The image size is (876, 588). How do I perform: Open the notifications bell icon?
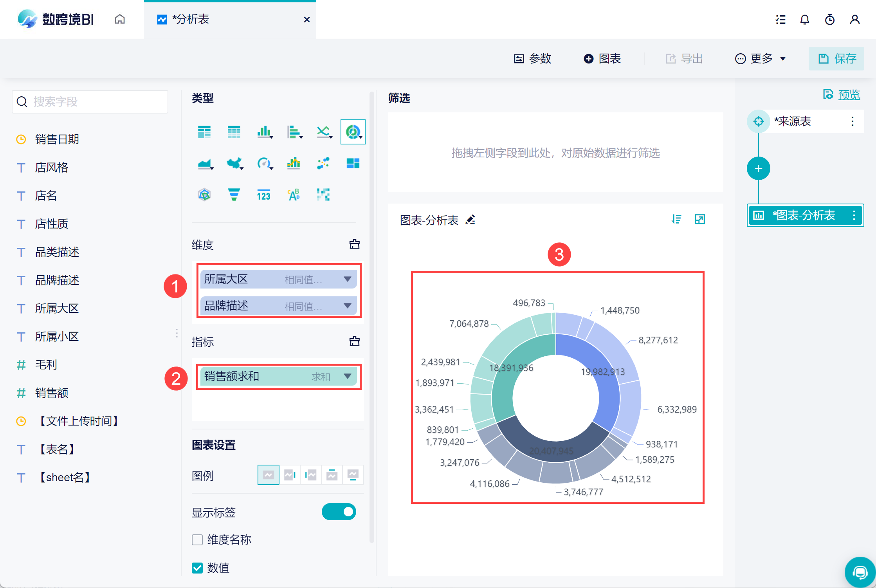point(804,20)
